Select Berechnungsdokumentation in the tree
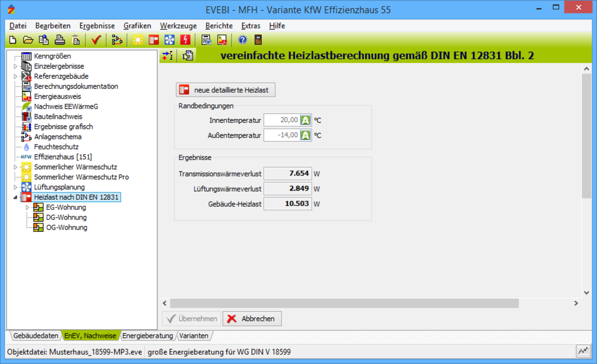 76,87
